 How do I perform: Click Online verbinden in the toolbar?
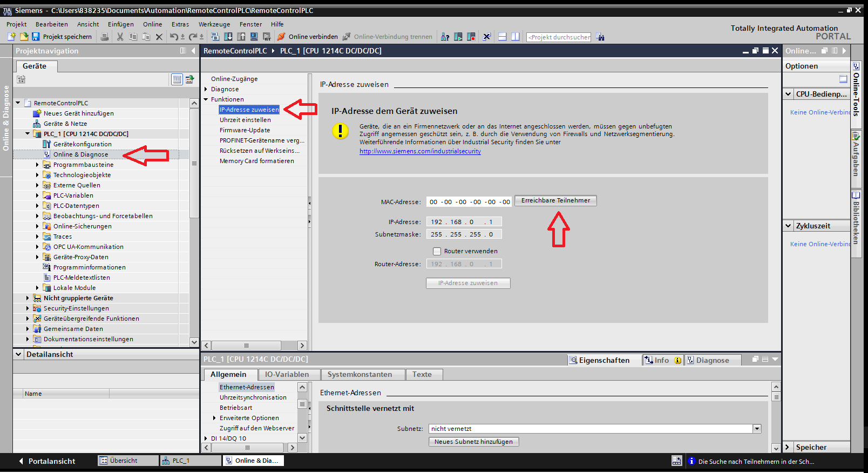click(308, 37)
